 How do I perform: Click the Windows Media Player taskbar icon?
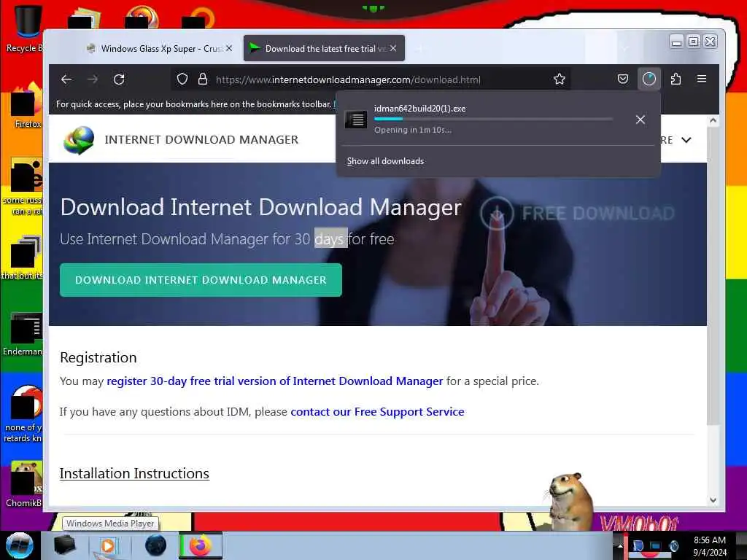tap(108, 545)
